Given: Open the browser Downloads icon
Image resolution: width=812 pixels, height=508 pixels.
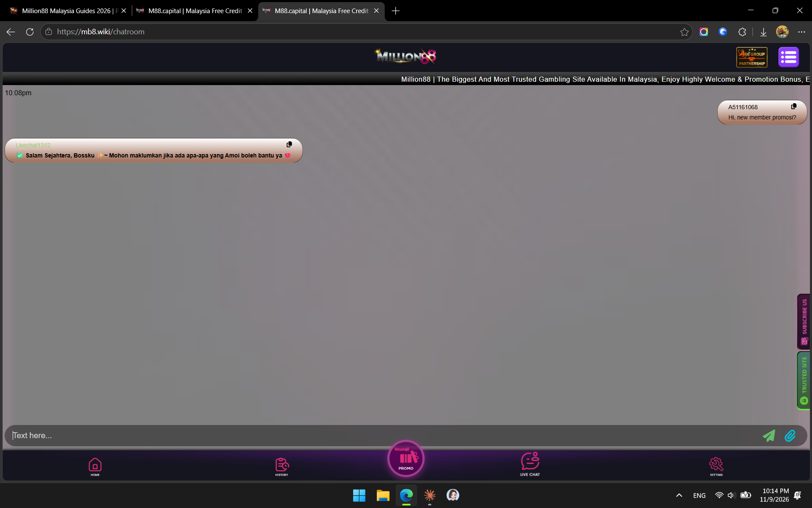Looking at the screenshot, I should [763, 32].
